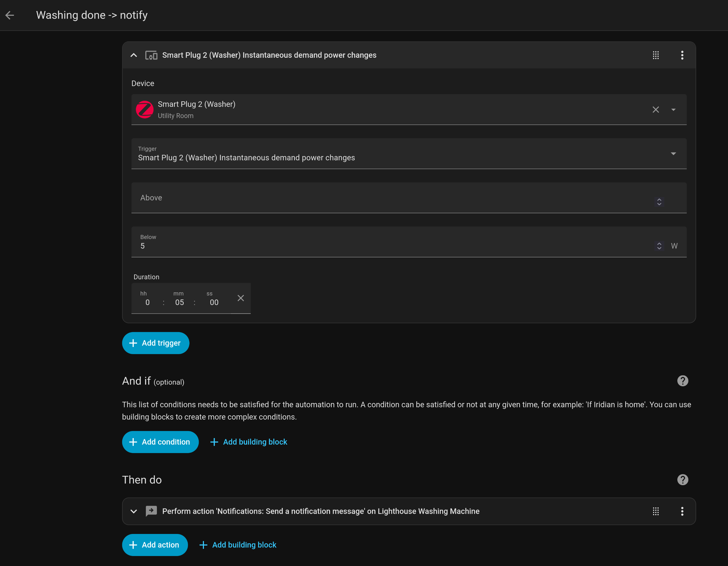Click the drag-handle grid icon on the trigger card
Viewport: 728px width, 566px height.
(656, 55)
